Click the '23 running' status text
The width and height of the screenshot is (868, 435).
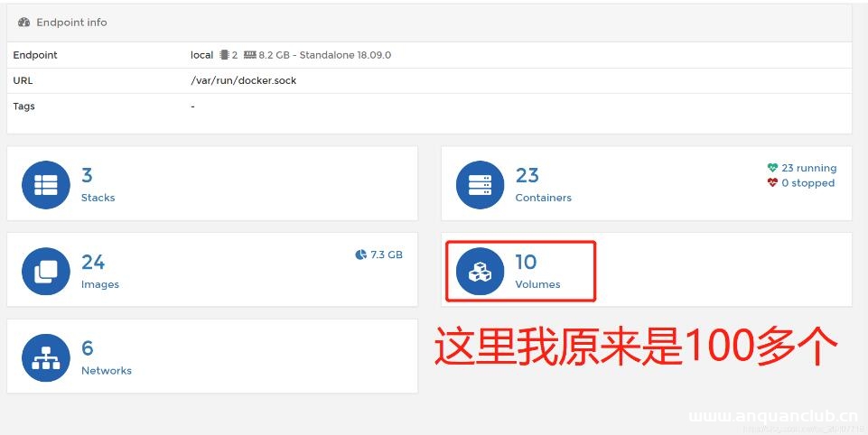coord(808,168)
